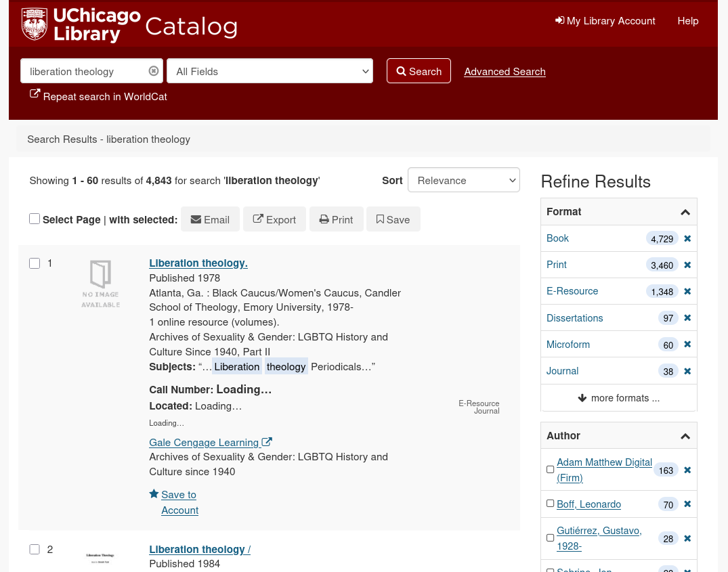Click the Help menu item
The height and width of the screenshot is (572, 728).
pos(688,20)
